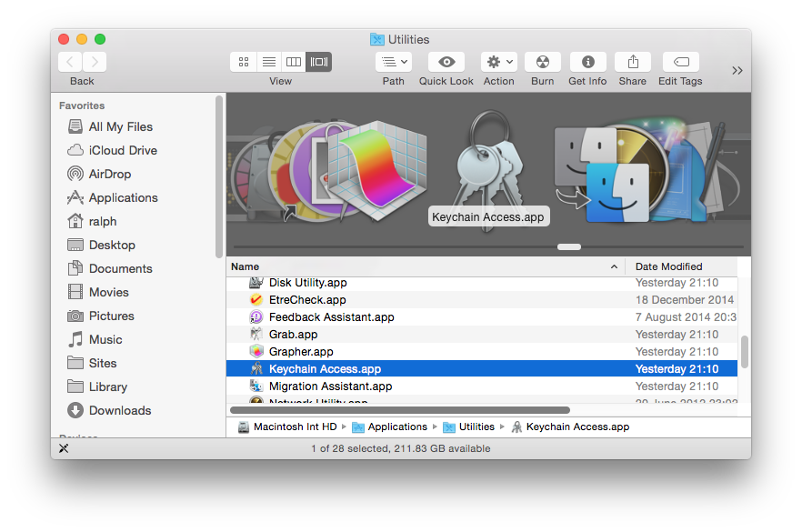Click the green zoom window button
The image size is (802, 532).
pyautogui.click(x=100, y=39)
